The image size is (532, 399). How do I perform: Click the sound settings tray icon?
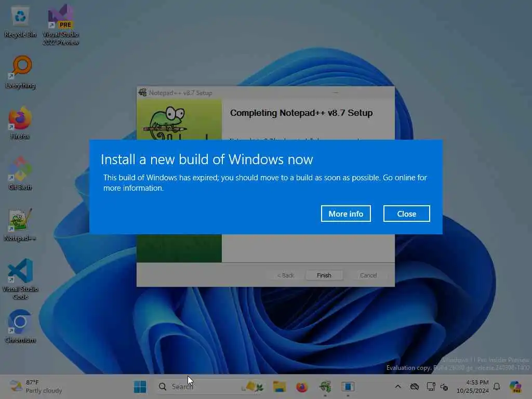pyautogui.click(x=444, y=387)
